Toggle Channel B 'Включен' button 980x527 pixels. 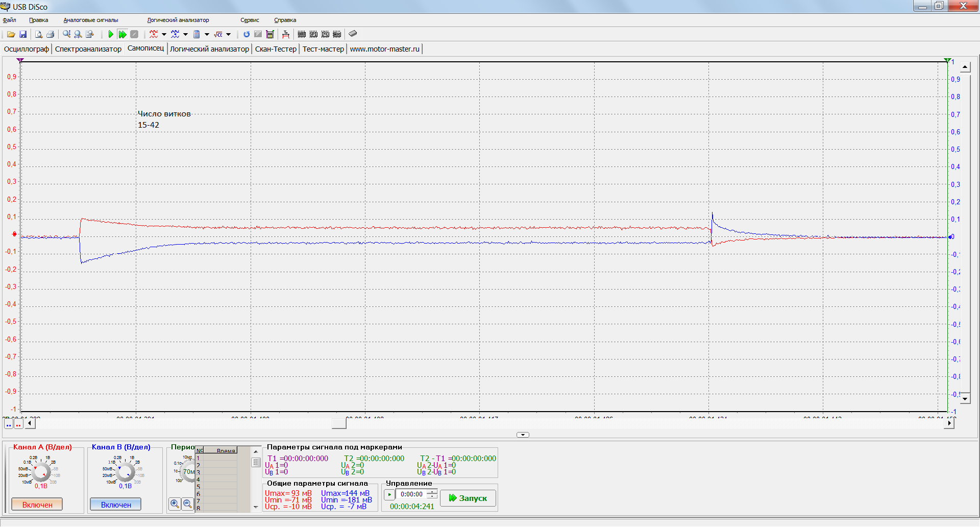point(116,505)
